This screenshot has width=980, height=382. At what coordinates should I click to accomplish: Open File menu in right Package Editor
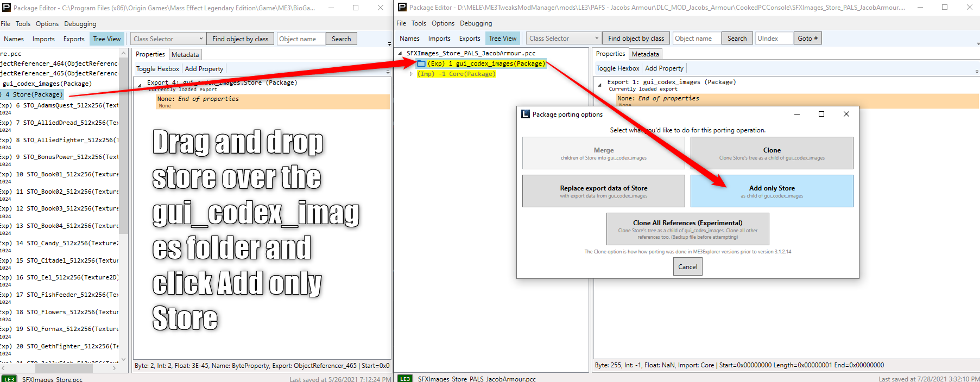(401, 23)
